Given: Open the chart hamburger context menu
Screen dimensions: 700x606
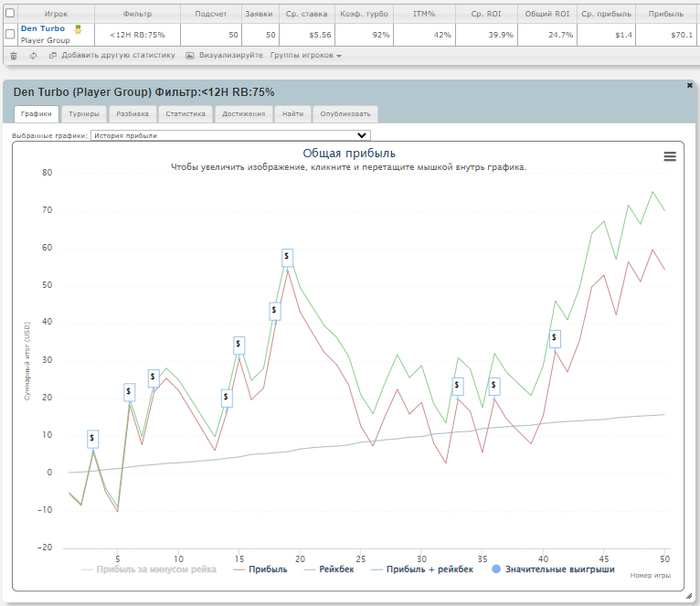Looking at the screenshot, I should click(670, 156).
